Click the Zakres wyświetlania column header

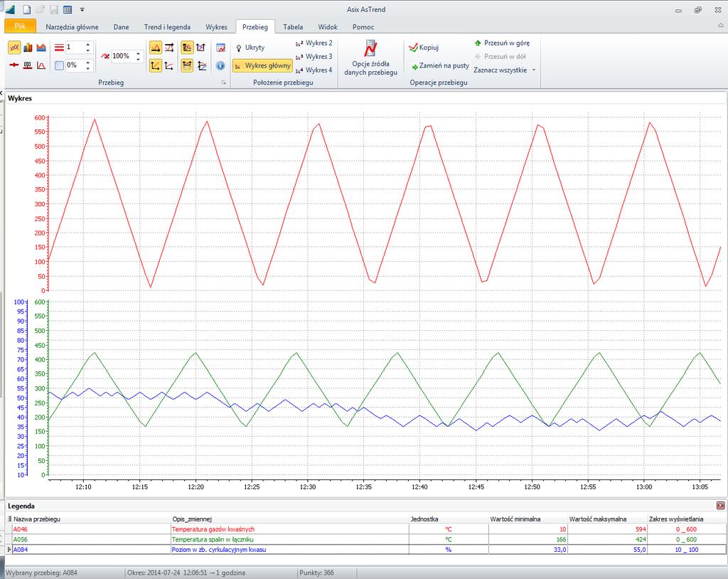click(x=687, y=519)
